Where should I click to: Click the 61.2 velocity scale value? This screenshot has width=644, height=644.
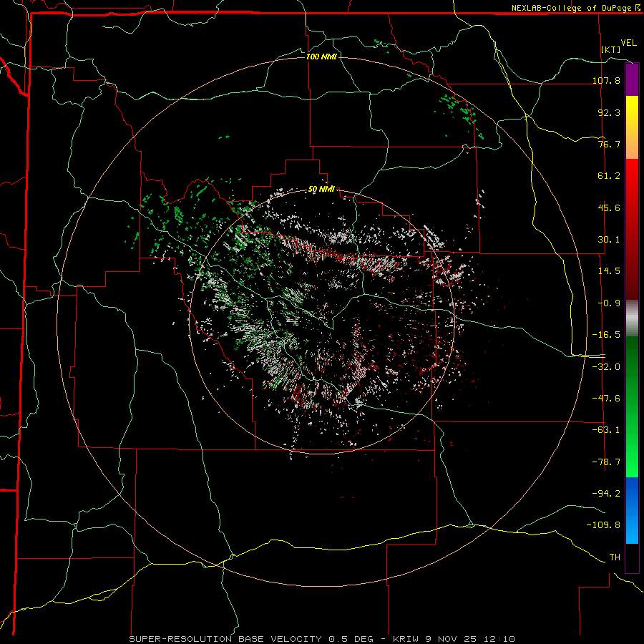609,176
